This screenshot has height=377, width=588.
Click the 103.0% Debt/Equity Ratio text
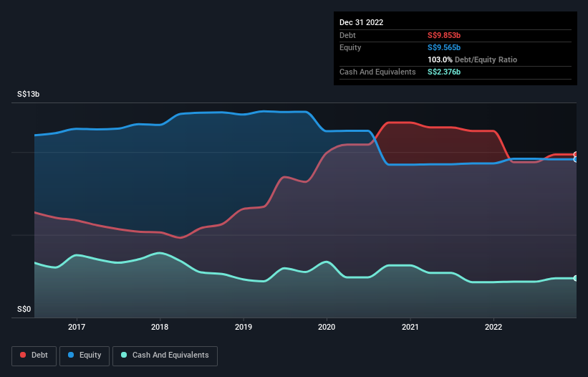(x=472, y=59)
